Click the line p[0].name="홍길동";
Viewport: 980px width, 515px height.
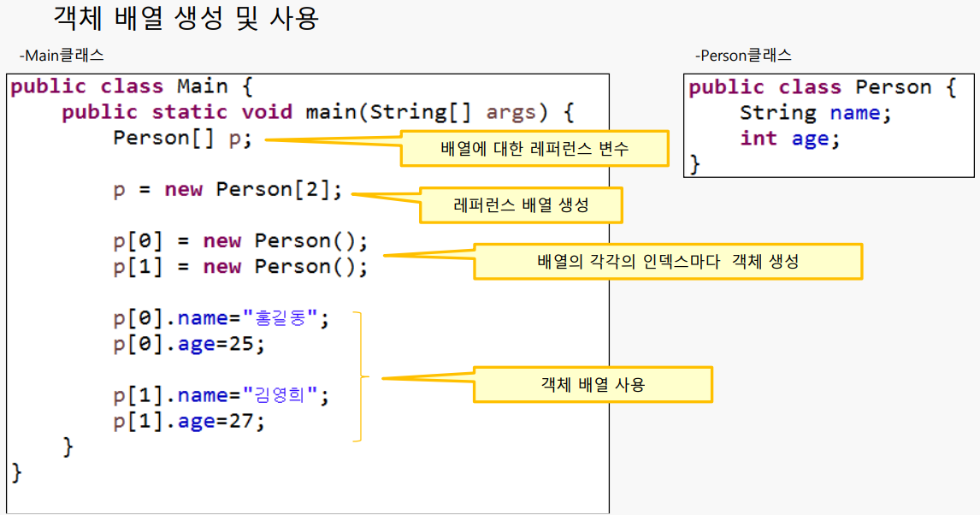[221, 318]
